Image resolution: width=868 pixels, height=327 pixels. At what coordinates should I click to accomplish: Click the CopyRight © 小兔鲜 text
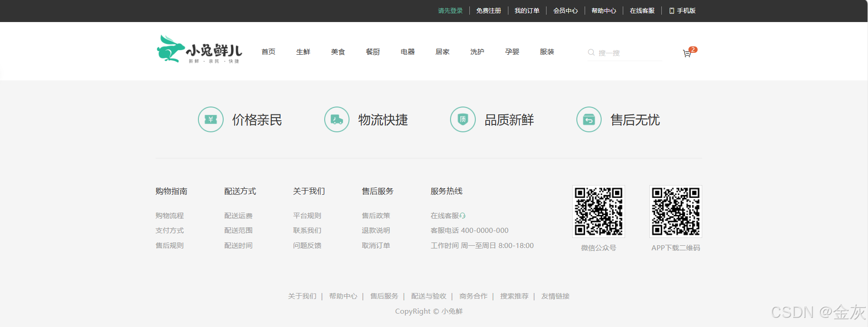429,311
